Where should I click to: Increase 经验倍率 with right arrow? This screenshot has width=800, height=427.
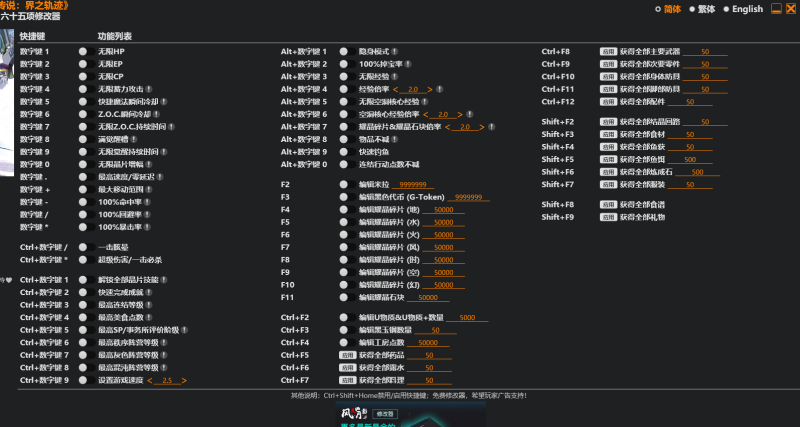(430, 89)
